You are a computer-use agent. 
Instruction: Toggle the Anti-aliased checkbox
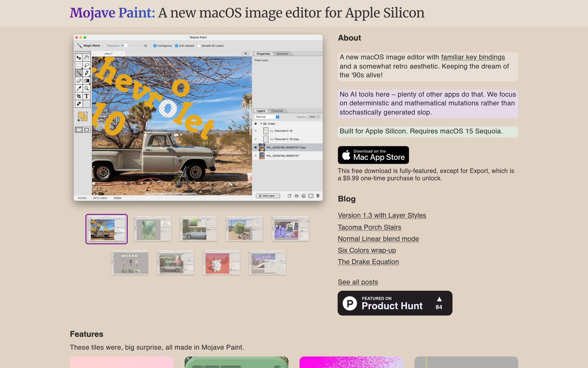tap(177, 46)
